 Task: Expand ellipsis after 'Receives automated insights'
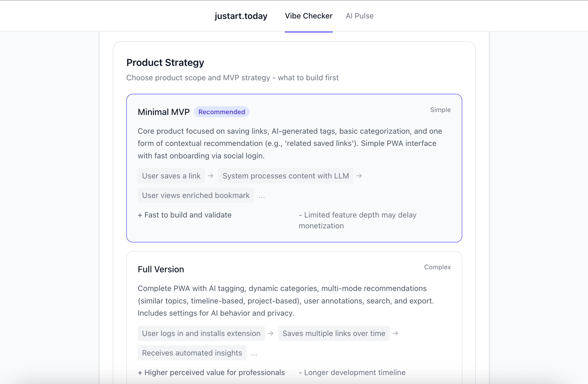(254, 354)
